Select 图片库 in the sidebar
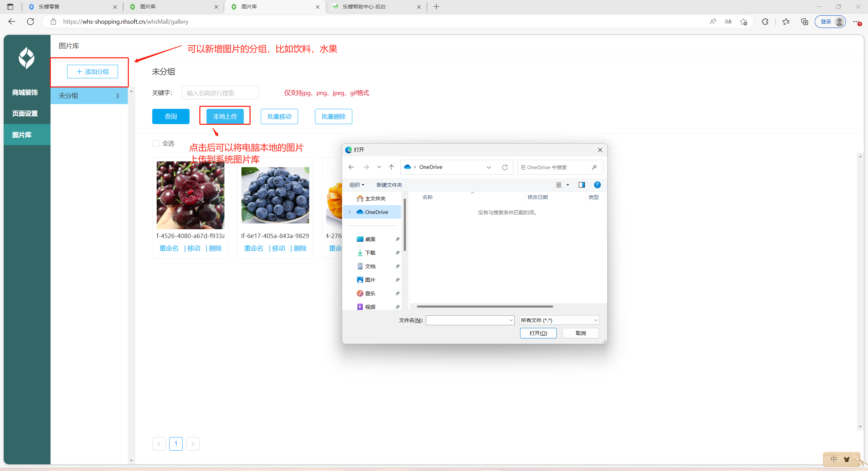The height and width of the screenshot is (471, 868). [x=27, y=135]
